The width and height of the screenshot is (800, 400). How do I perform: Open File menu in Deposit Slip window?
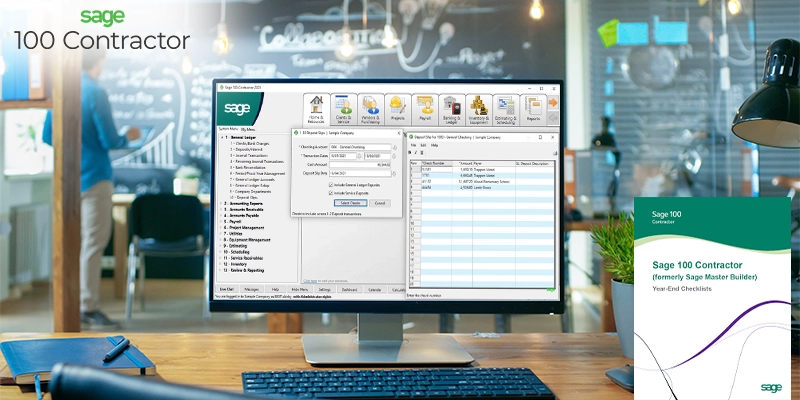[x=413, y=145]
